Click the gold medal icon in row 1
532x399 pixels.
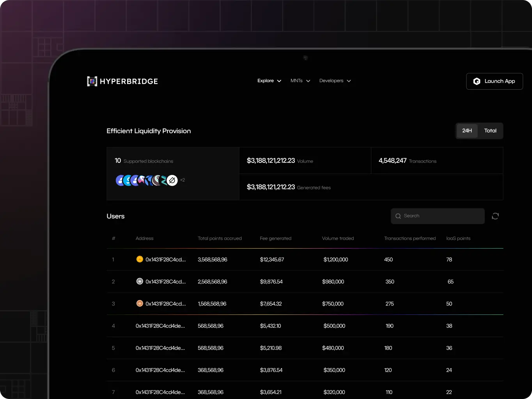click(x=140, y=259)
